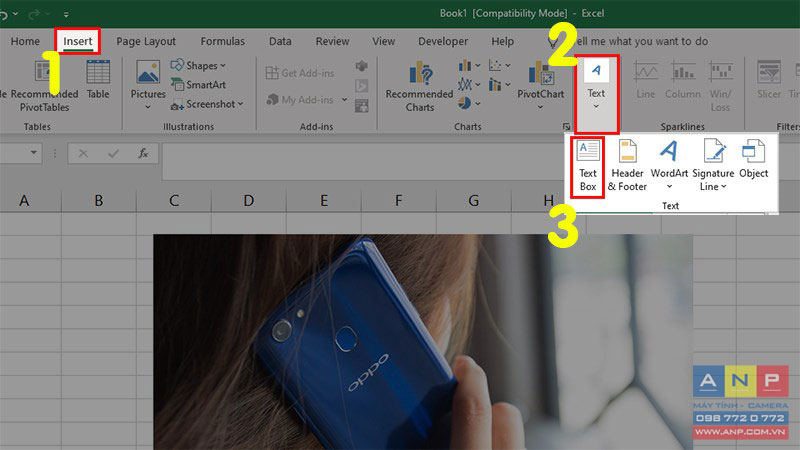Insert a Line sparkline
This screenshot has height=450, width=800.
[645, 80]
